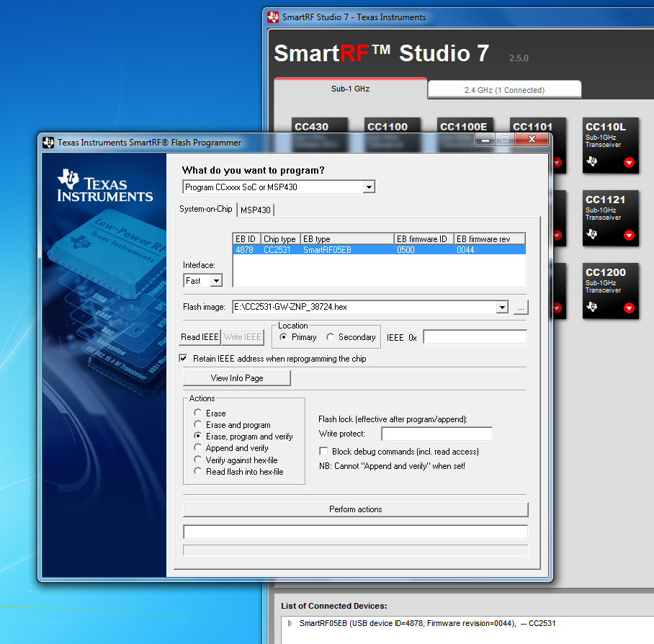Click the TI logo on the CC1200 card
Screen dimensions: 654x644
[x=592, y=307]
